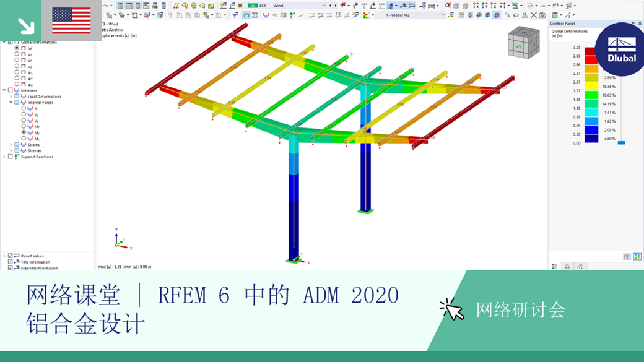Choose the N internal force option

(24, 108)
